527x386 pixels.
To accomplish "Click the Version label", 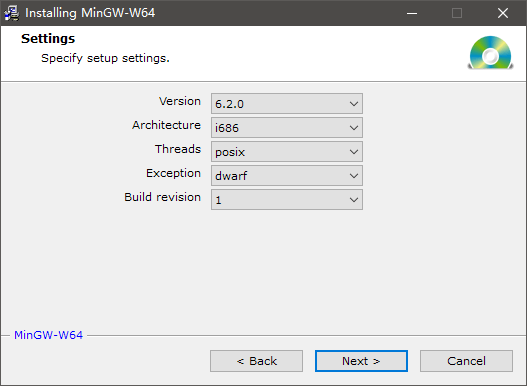I will pyautogui.click(x=180, y=101).
